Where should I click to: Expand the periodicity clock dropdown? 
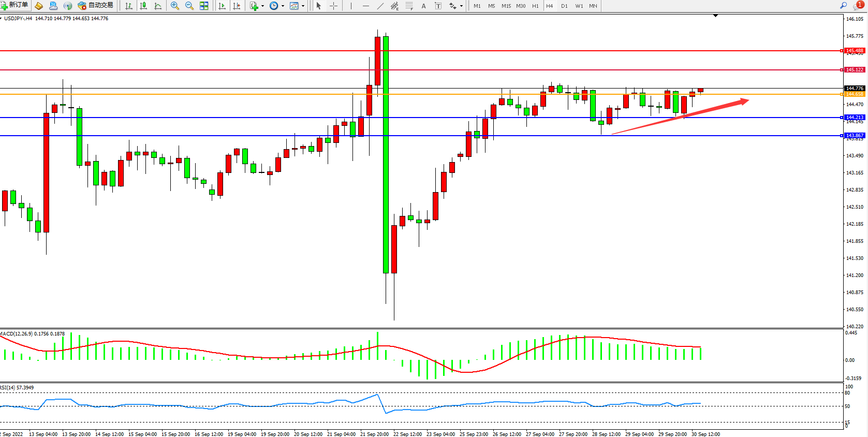click(x=283, y=6)
